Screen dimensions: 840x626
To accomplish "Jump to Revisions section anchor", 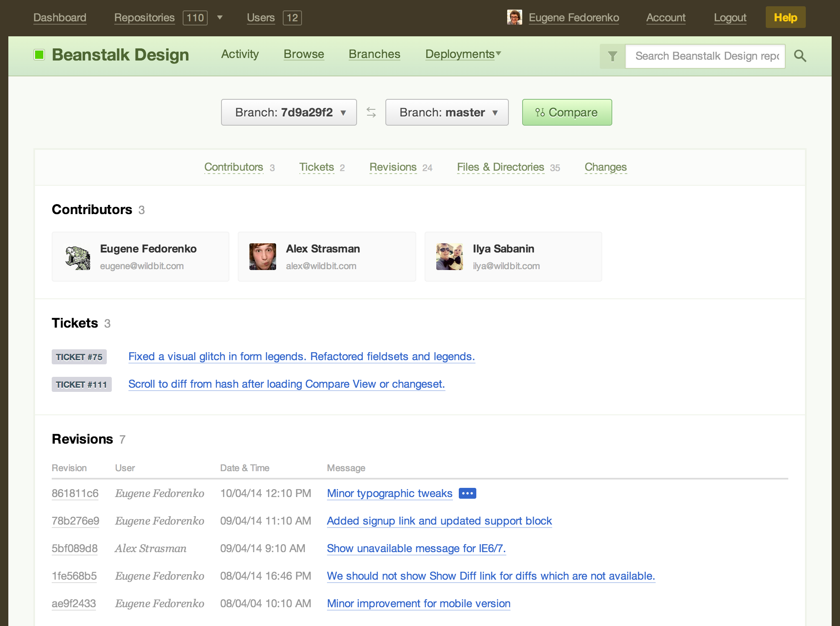I will tap(393, 167).
